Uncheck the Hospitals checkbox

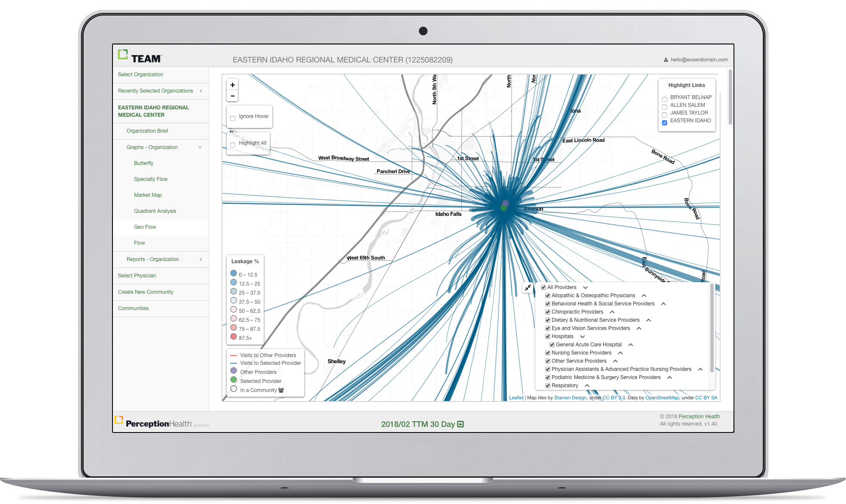click(x=548, y=336)
